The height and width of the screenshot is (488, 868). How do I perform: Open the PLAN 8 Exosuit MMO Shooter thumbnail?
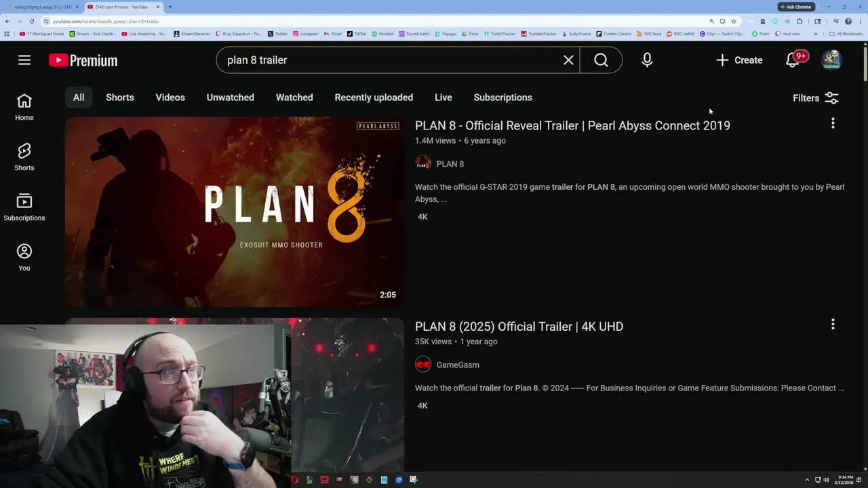235,212
